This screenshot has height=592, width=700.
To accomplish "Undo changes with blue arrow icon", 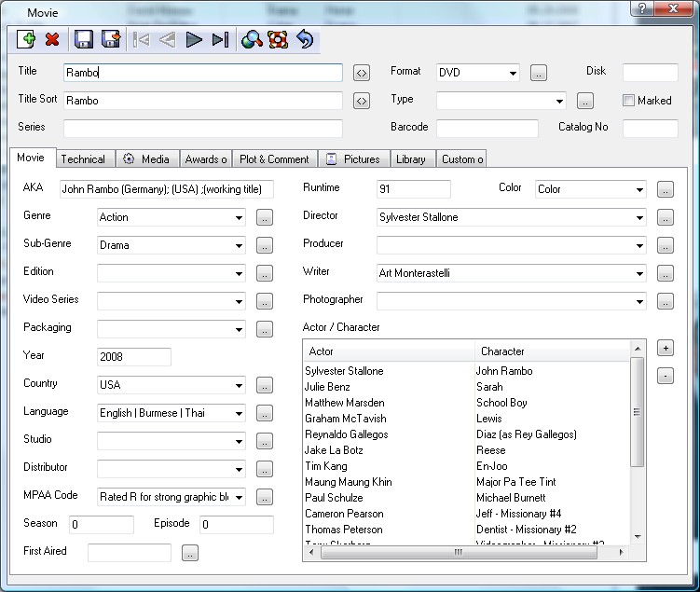I will (305, 40).
